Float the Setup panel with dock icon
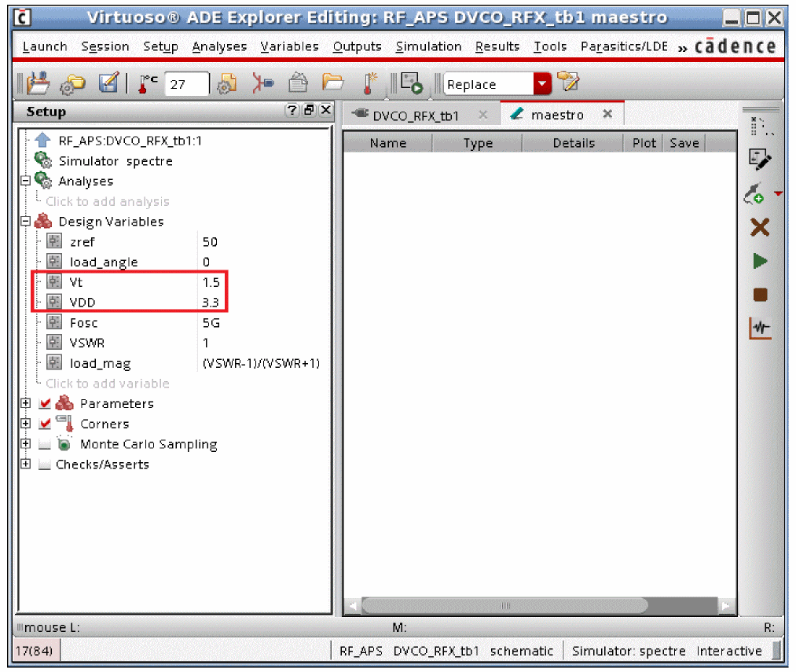Image resolution: width=796 pixels, height=672 pixels. coord(309,110)
